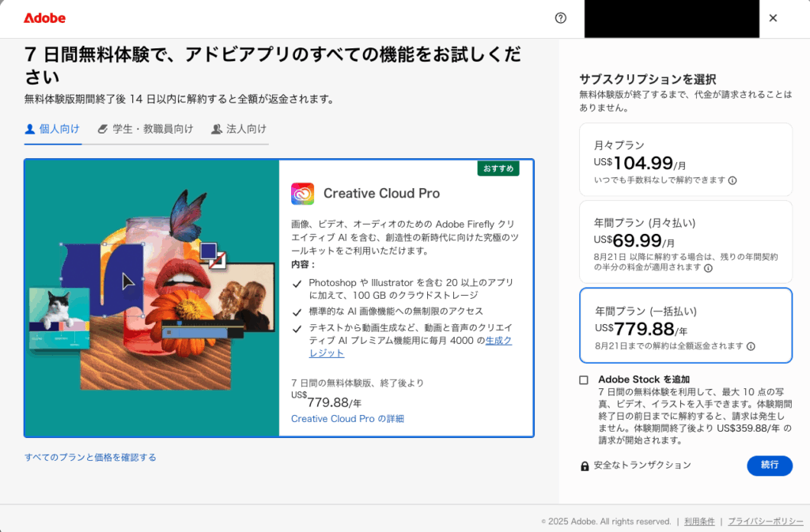This screenshot has height=532, width=810.
Task: Select the 月々プラン US$104.99 option
Action: click(x=686, y=160)
